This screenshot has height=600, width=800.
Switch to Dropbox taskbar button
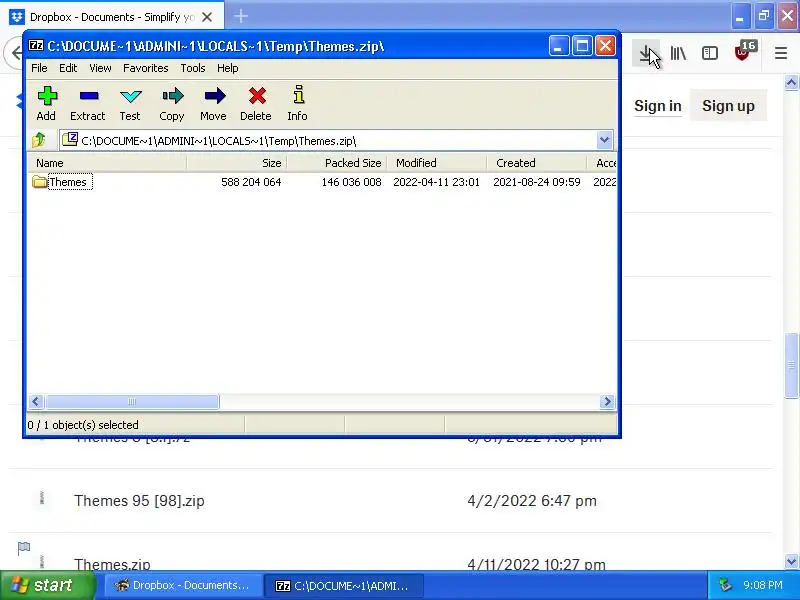(183, 585)
